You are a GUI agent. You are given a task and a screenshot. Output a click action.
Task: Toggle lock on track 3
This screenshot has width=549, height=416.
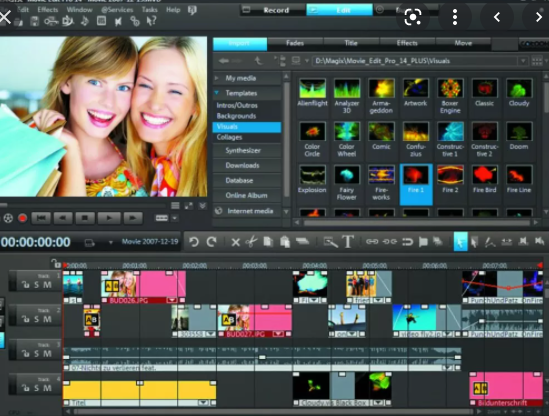coord(26,354)
